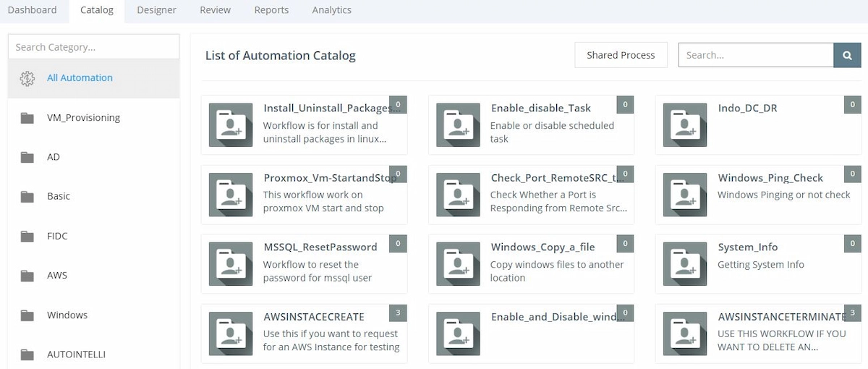Open the AUTOINTELLI category

76,355
